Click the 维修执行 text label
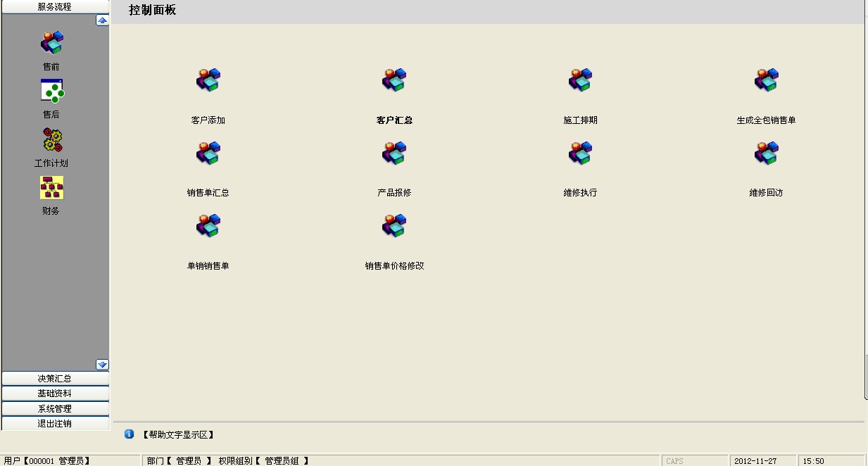868x466 pixels. coord(581,193)
